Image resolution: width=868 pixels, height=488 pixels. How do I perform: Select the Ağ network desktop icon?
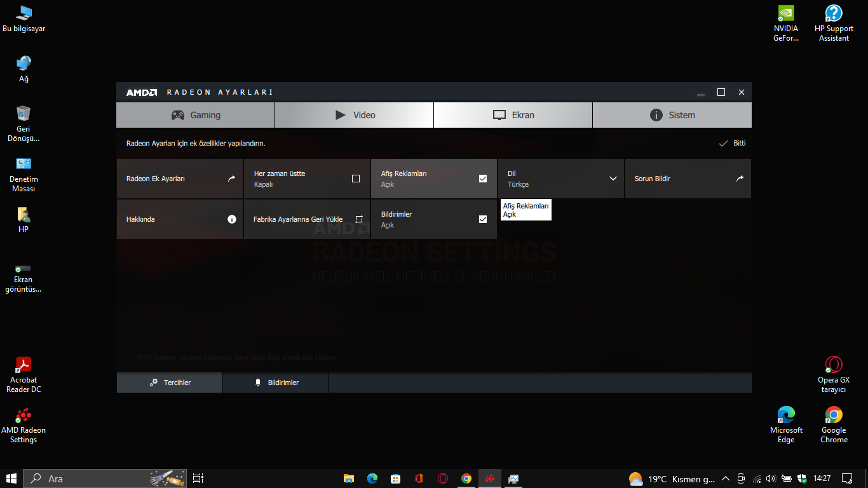point(24,69)
